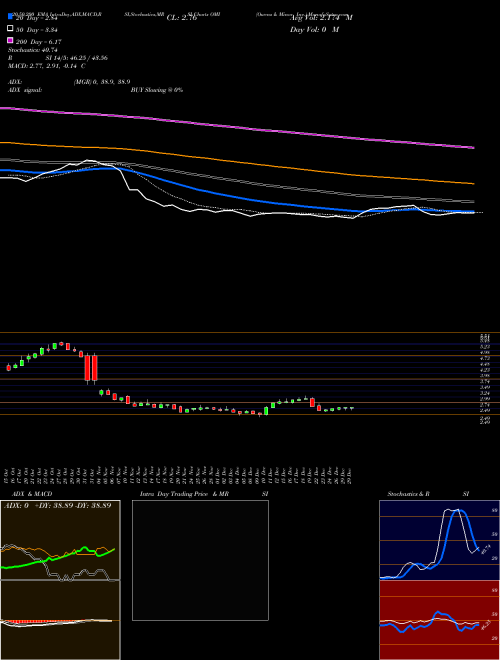Click the 'BUY Slowing @ 0%' signal text
Image resolution: width=500 pixels, height=660 pixels.
point(157,90)
